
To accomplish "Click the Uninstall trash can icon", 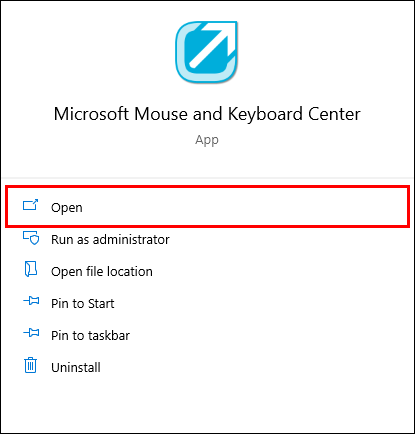I will click(30, 365).
